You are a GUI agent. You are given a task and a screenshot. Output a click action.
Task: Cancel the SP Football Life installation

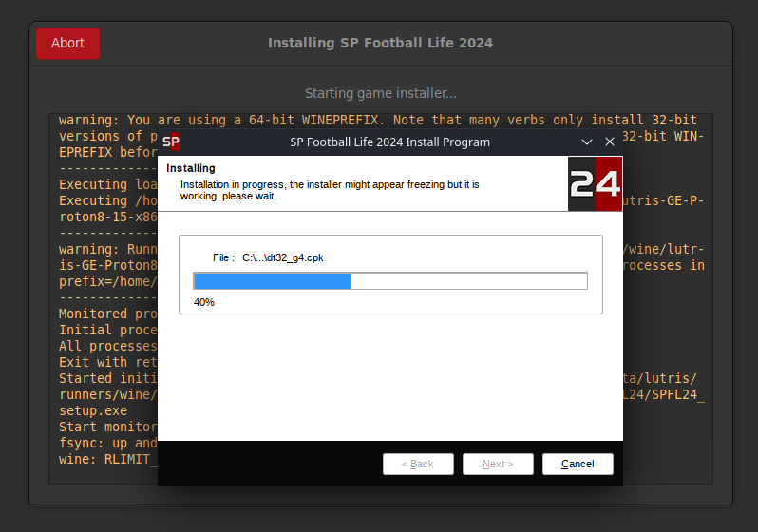[578, 464]
